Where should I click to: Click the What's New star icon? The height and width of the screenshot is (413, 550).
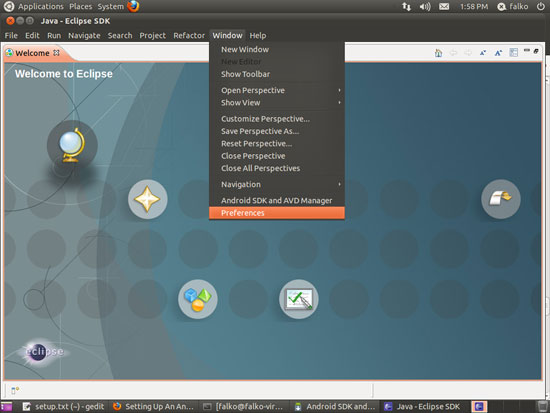tap(147, 199)
